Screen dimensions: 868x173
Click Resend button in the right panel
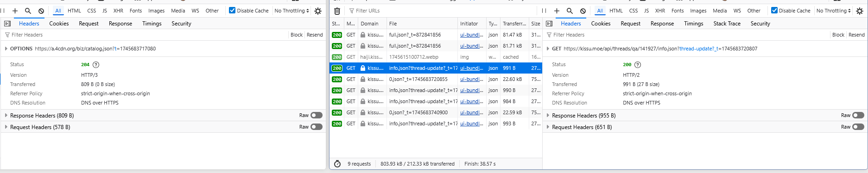[856, 35]
